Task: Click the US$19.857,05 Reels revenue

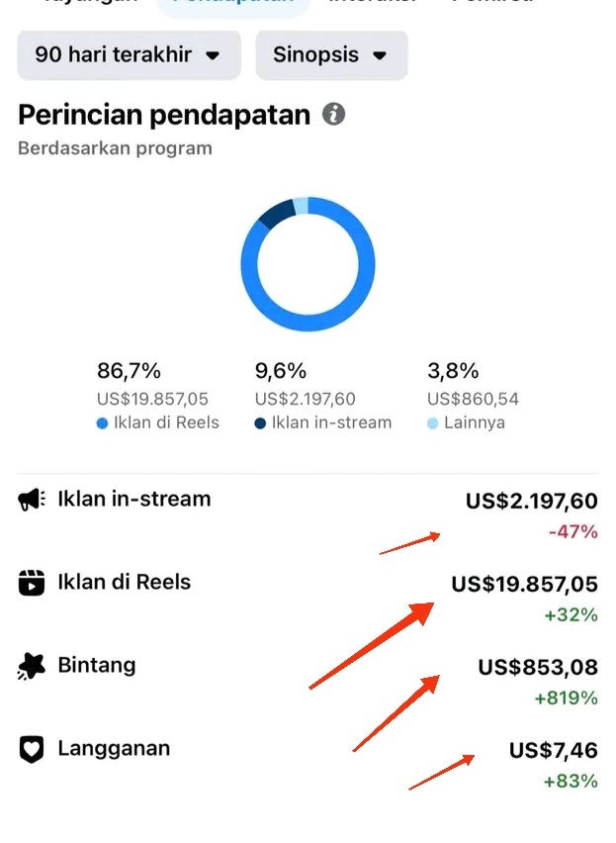Action: tap(524, 585)
